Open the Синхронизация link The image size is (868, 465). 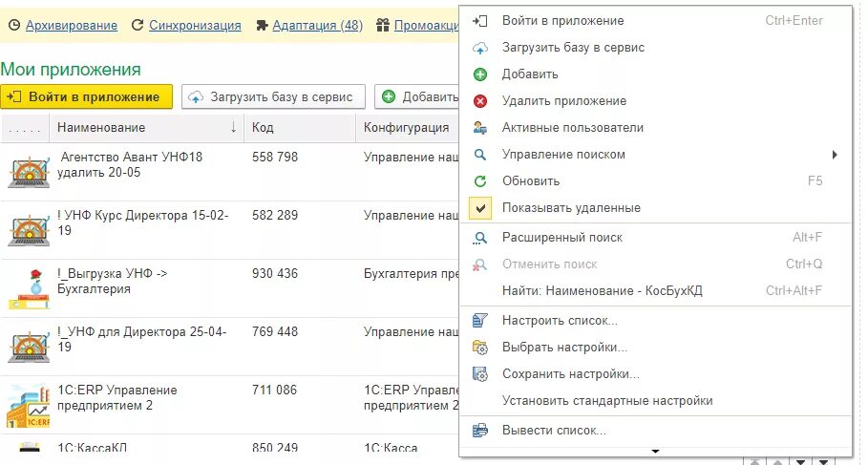pyautogui.click(x=195, y=26)
